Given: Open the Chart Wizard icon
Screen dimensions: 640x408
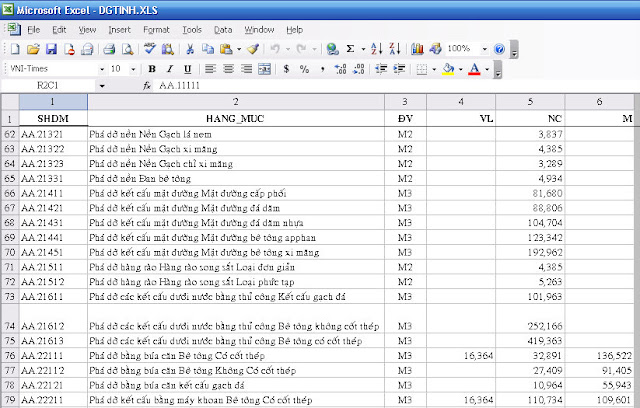Looking at the screenshot, I should 417,49.
